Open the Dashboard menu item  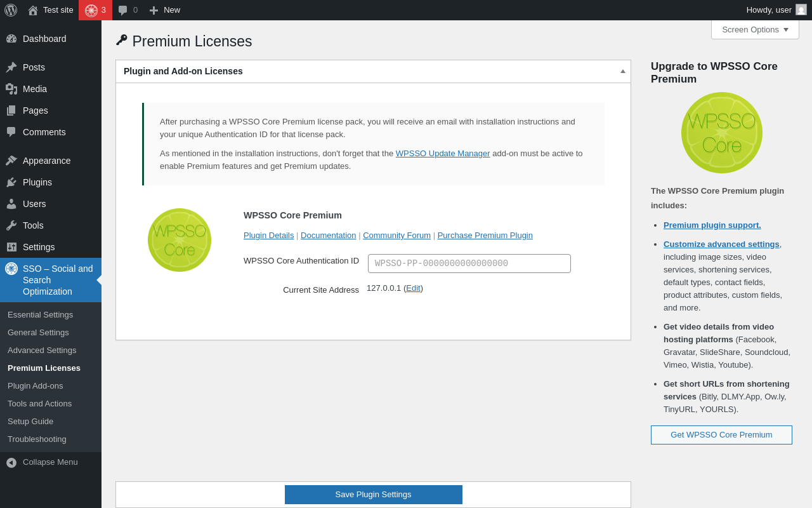(51, 39)
